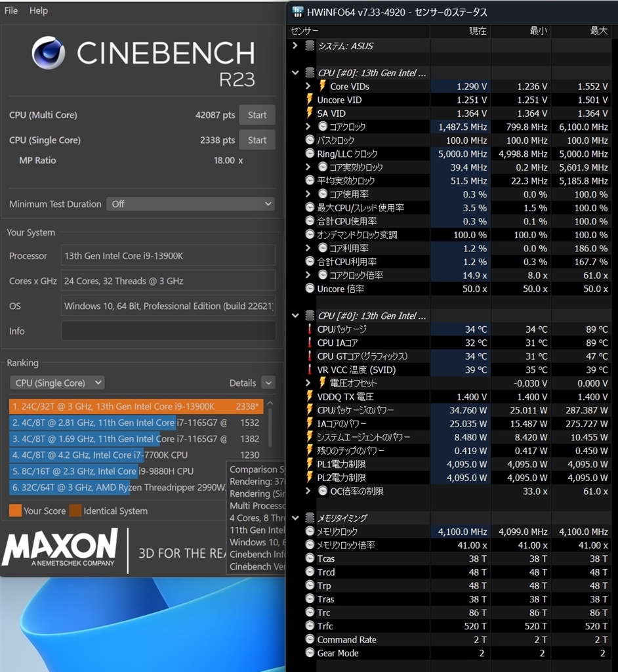Click the lightning icon beside CPUパッケージのパワー
Screen dimensions: 618x672
[310, 409]
